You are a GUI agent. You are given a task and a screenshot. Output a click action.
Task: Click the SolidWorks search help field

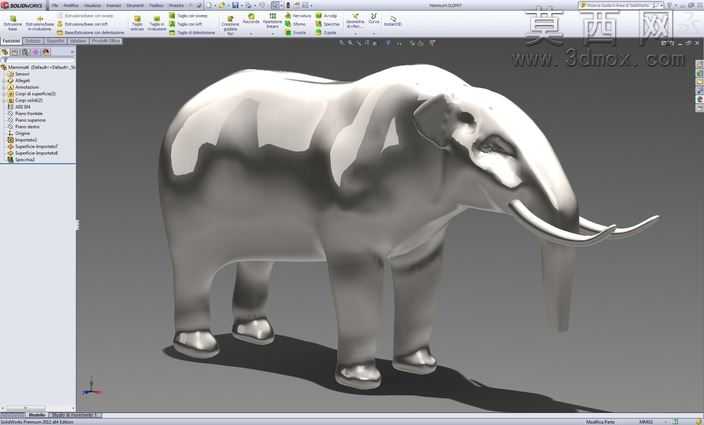pos(619,5)
